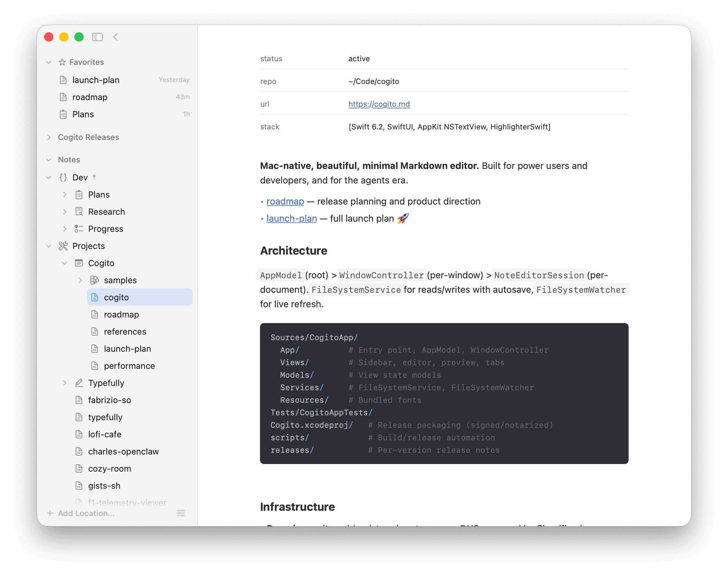This screenshot has width=728, height=575.
Task: Click the stack value list
Action: (450, 127)
